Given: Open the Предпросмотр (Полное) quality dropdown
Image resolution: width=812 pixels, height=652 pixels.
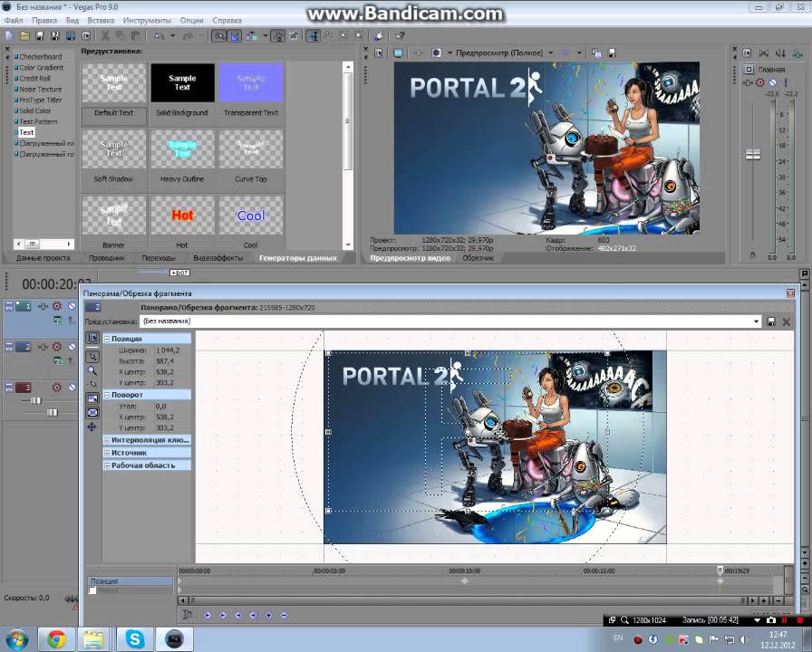Looking at the screenshot, I should click(550, 53).
